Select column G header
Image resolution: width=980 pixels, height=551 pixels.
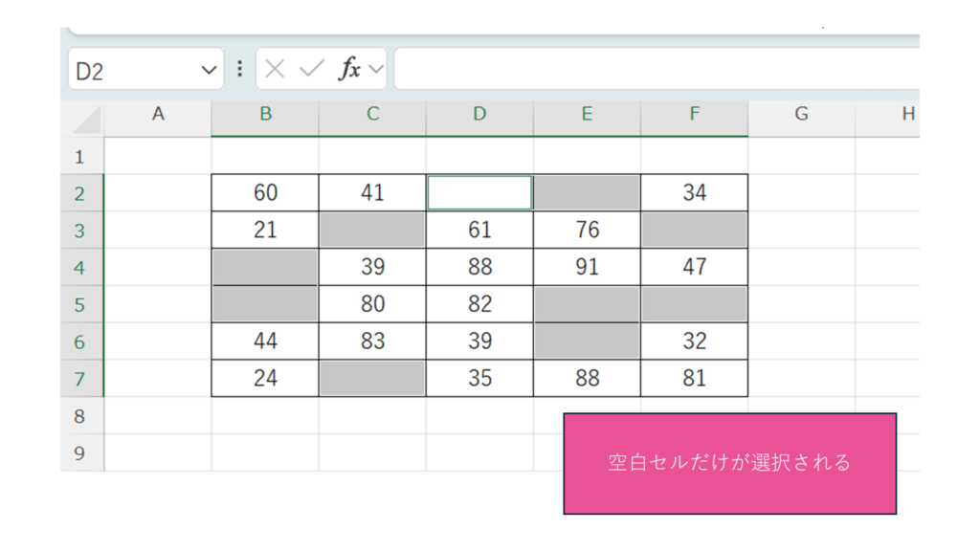click(x=801, y=115)
